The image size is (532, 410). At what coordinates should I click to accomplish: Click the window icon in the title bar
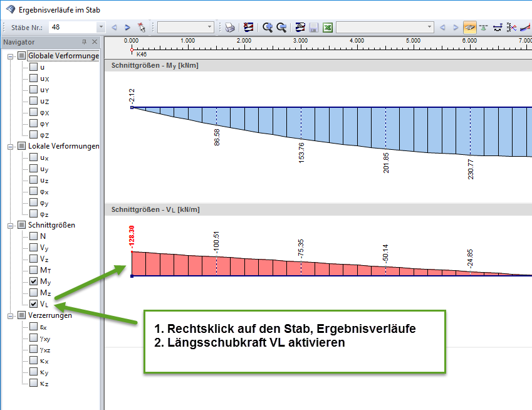pyautogui.click(x=11, y=9)
